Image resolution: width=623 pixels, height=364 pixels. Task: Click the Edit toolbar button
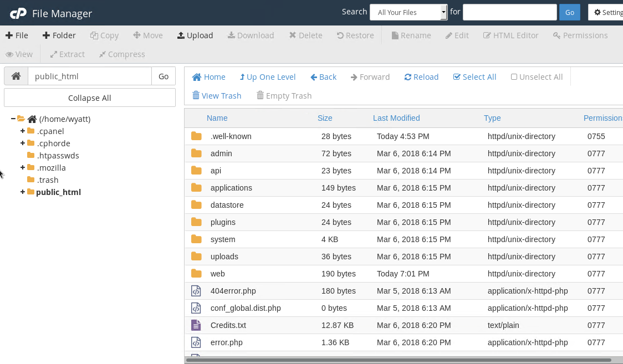click(x=457, y=35)
